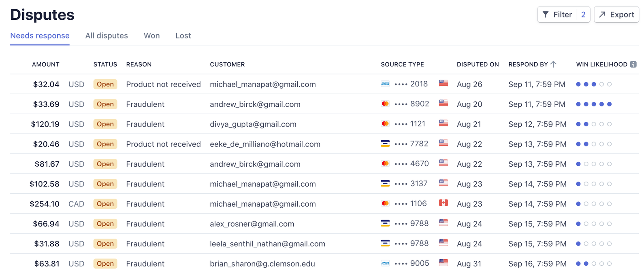
Task: Switch to the Needs response tab
Action: click(x=40, y=36)
